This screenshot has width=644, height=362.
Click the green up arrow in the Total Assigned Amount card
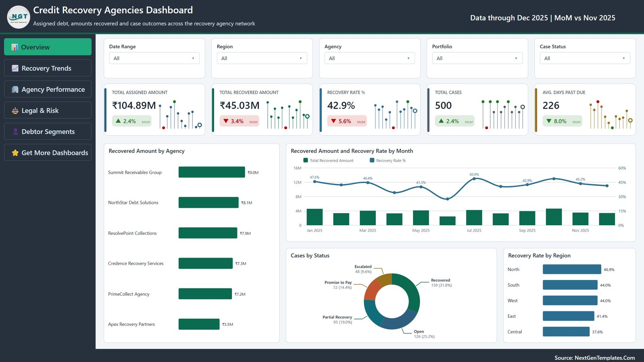pyautogui.click(x=118, y=121)
